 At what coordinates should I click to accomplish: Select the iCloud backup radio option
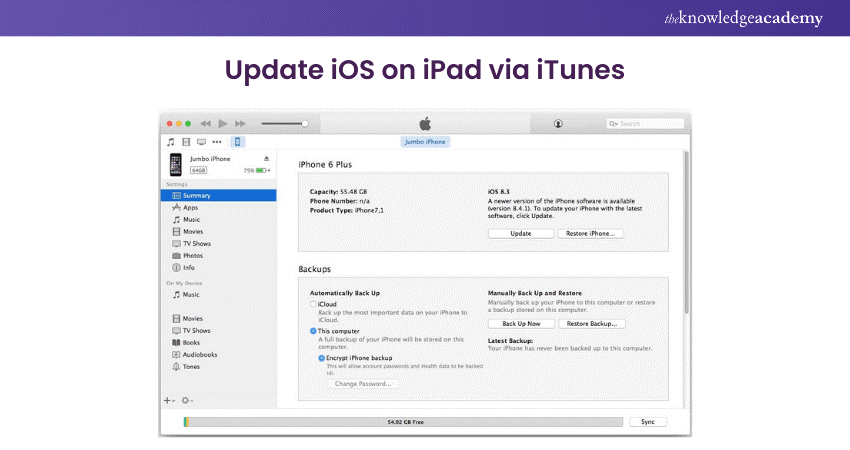click(x=313, y=303)
